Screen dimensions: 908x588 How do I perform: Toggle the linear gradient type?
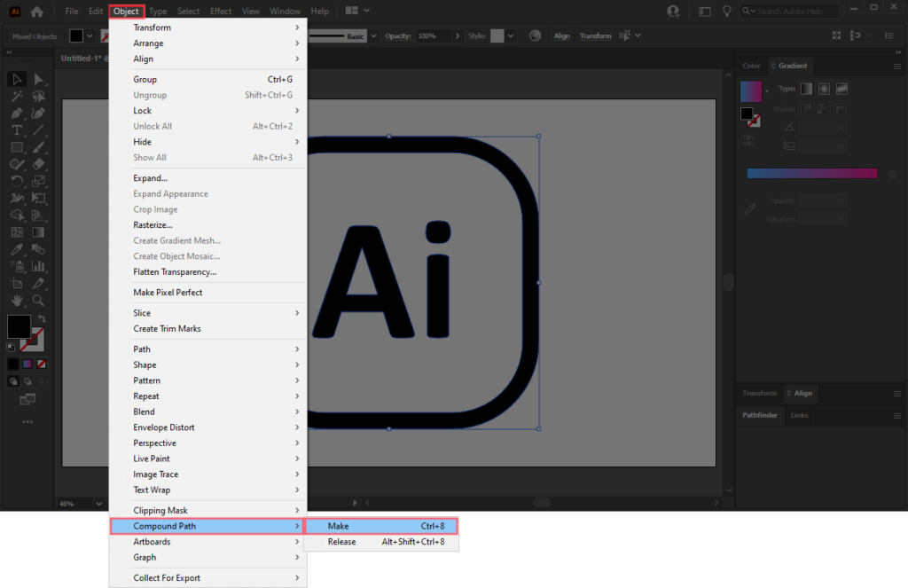click(x=806, y=89)
